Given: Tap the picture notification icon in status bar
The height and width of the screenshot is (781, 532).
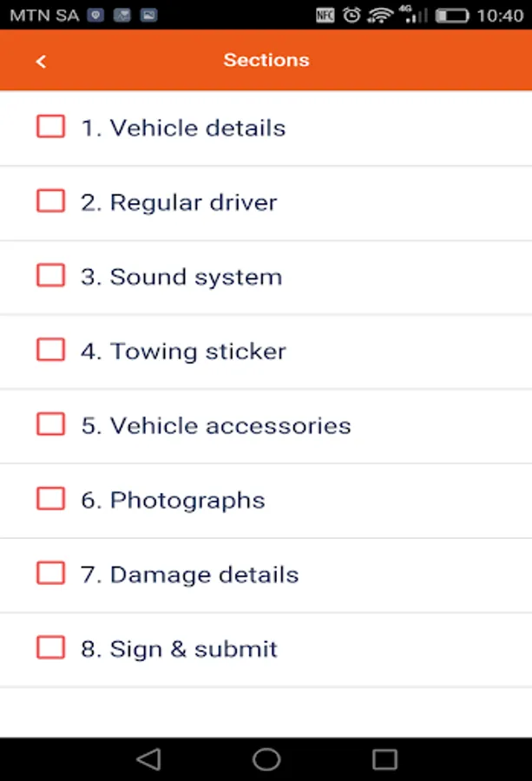Looking at the screenshot, I should pyautogui.click(x=148, y=16).
